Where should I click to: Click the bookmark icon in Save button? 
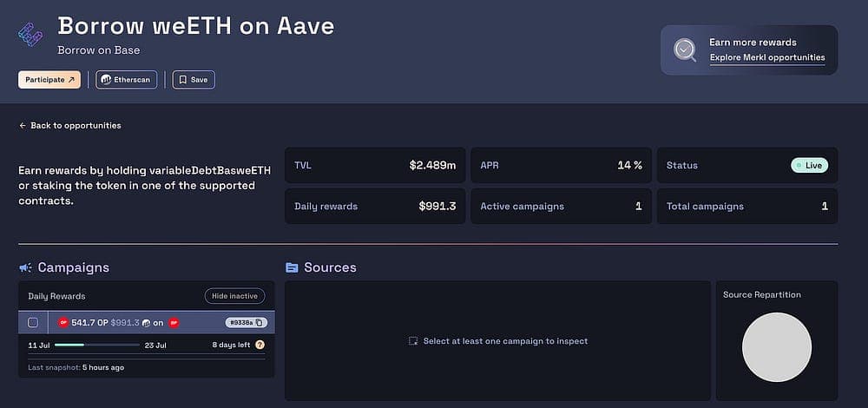182,80
